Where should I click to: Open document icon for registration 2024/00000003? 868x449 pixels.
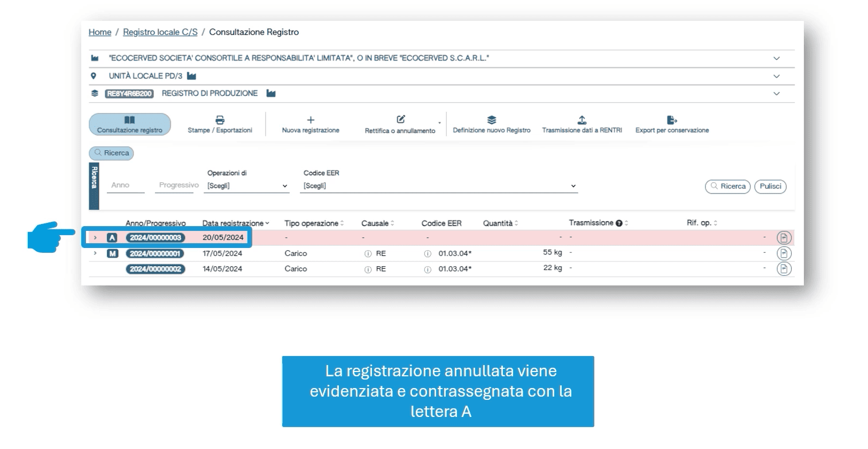click(x=784, y=238)
